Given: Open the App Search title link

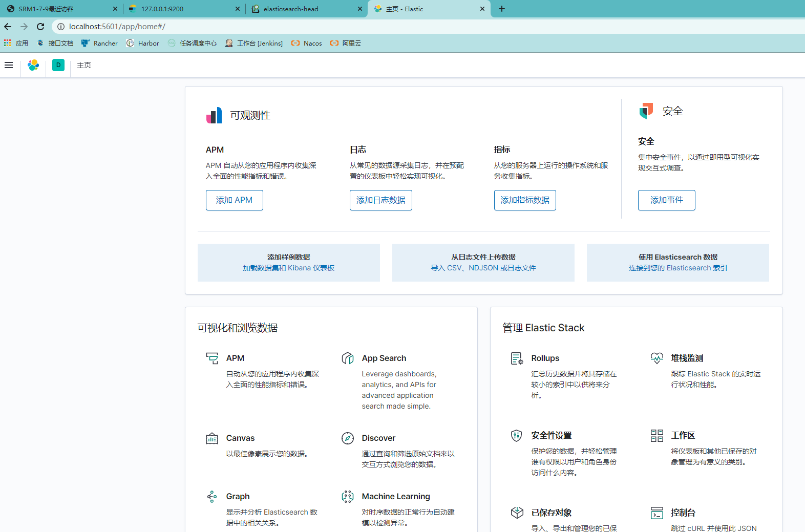Looking at the screenshot, I should click(x=384, y=358).
